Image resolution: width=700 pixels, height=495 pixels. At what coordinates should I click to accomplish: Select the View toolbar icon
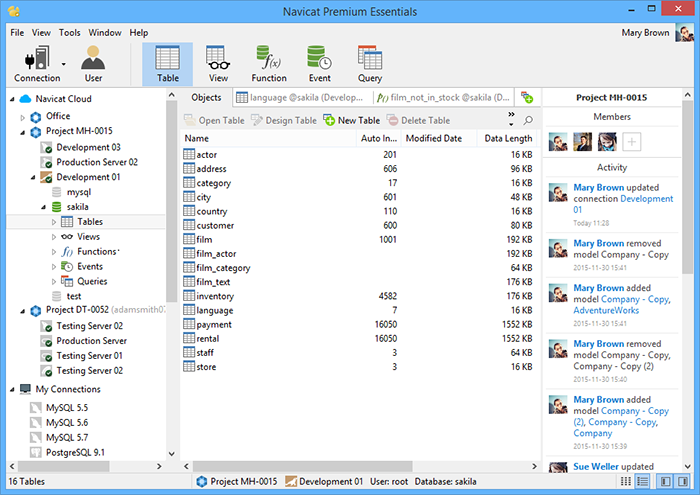218,64
